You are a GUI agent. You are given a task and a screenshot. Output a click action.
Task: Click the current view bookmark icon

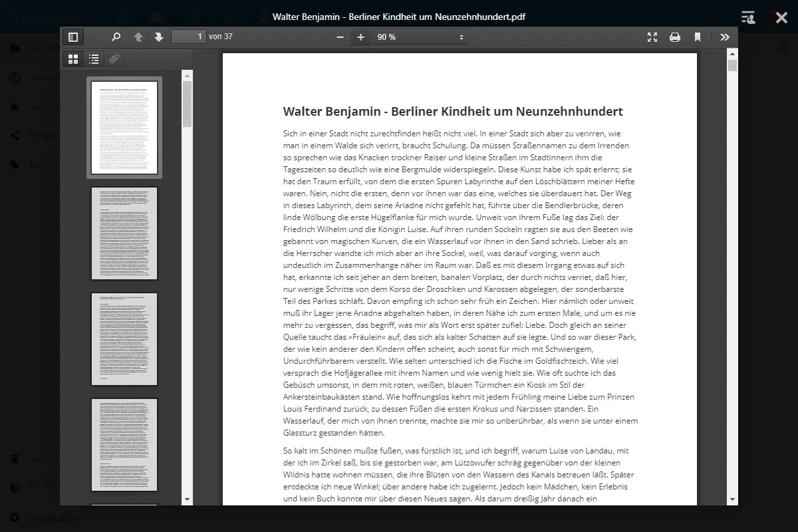(x=698, y=37)
